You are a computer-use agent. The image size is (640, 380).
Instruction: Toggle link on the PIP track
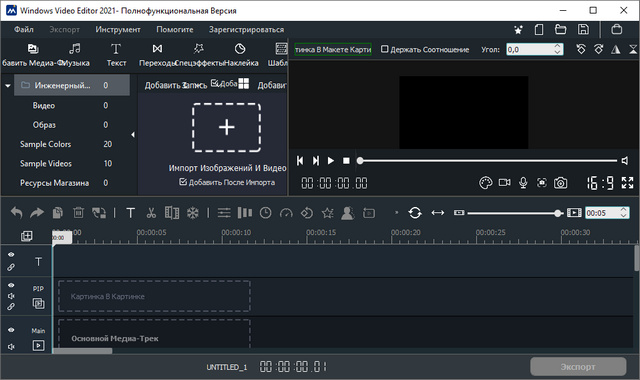[11, 307]
